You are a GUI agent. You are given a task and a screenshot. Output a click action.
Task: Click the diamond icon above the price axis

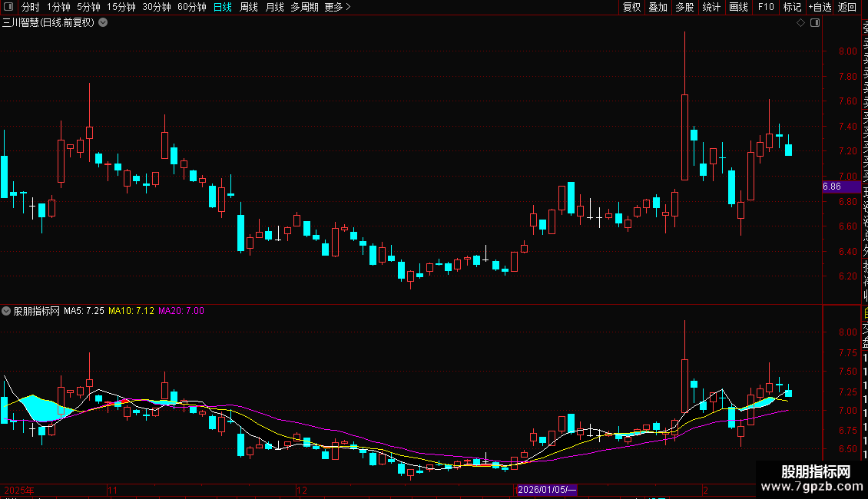coord(800,23)
